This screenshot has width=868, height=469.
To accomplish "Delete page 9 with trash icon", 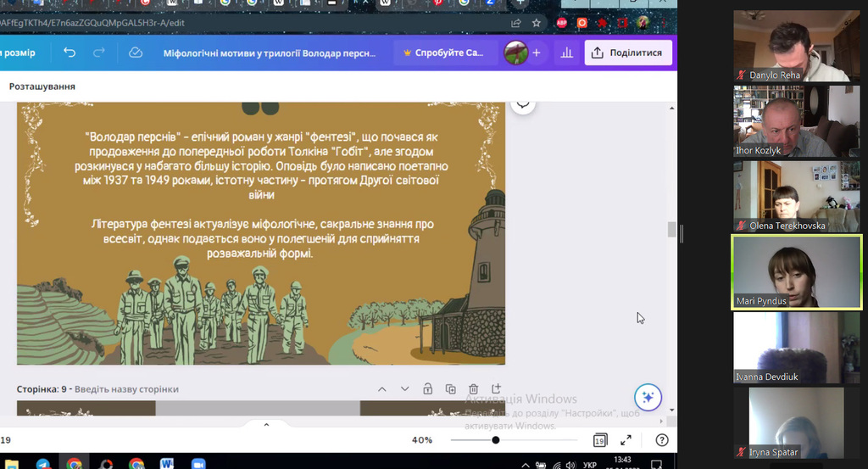I will pos(473,389).
